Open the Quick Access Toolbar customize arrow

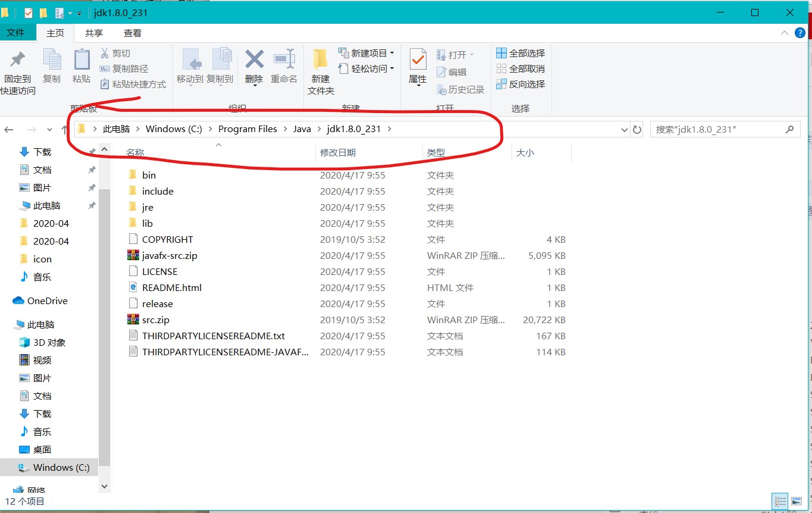click(x=79, y=12)
